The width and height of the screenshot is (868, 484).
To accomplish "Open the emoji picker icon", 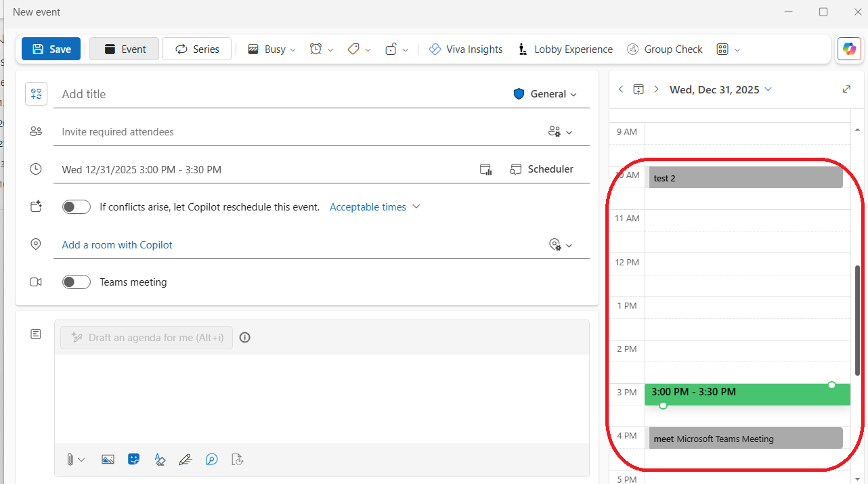I will [x=134, y=459].
